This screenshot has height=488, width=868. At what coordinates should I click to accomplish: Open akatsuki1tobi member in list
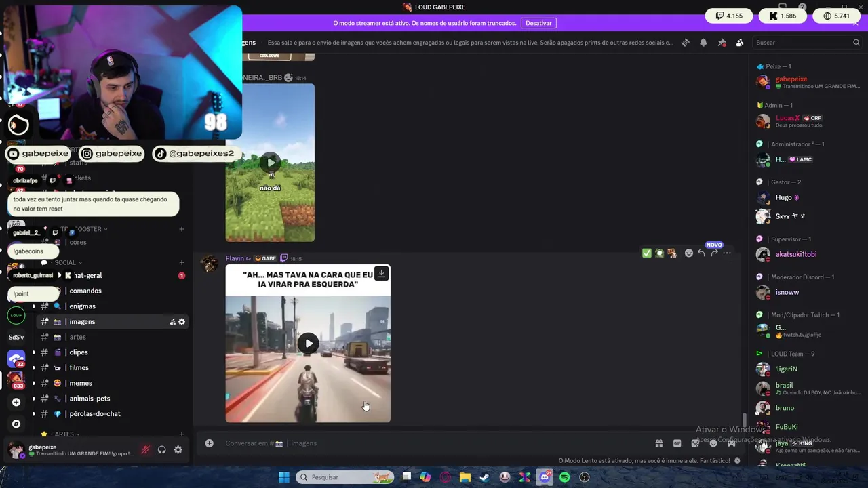pos(808,255)
